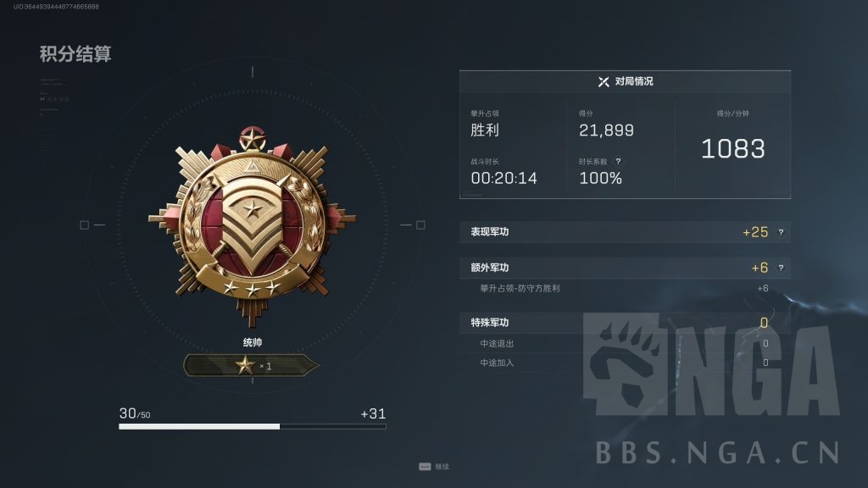
Task: Click the 1083 score per minute value
Action: pyautogui.click(x=733, y=149)
